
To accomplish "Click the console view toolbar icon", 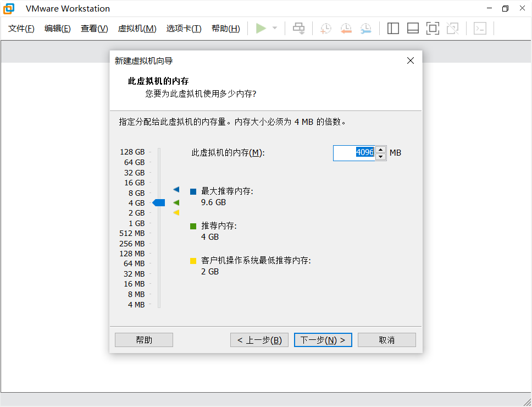I will click(x=480, y=29).
